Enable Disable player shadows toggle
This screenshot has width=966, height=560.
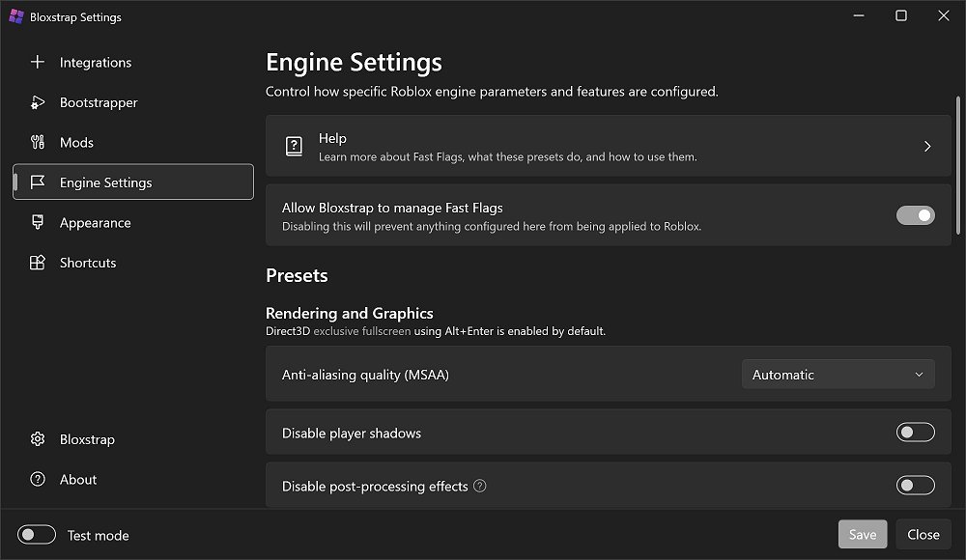(x=915, y=433)
